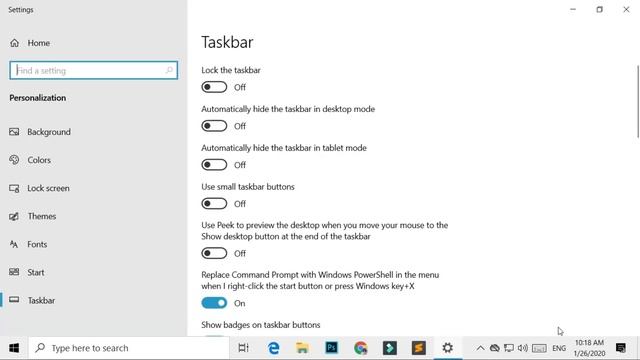Click the Themes brush icon in sidebar
Viewport: 640px width, 360px height.
pyautogui.click(x=14, y=216)
